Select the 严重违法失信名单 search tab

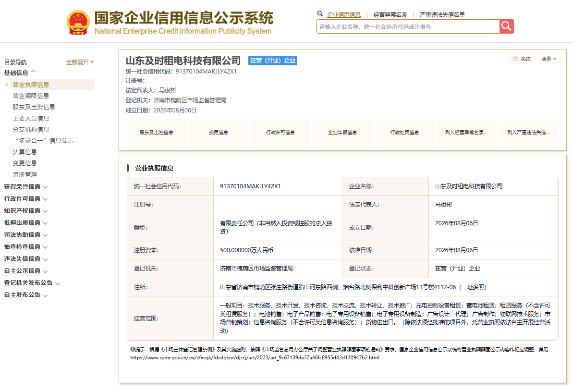pyautogui.click(x=442, y=14)
